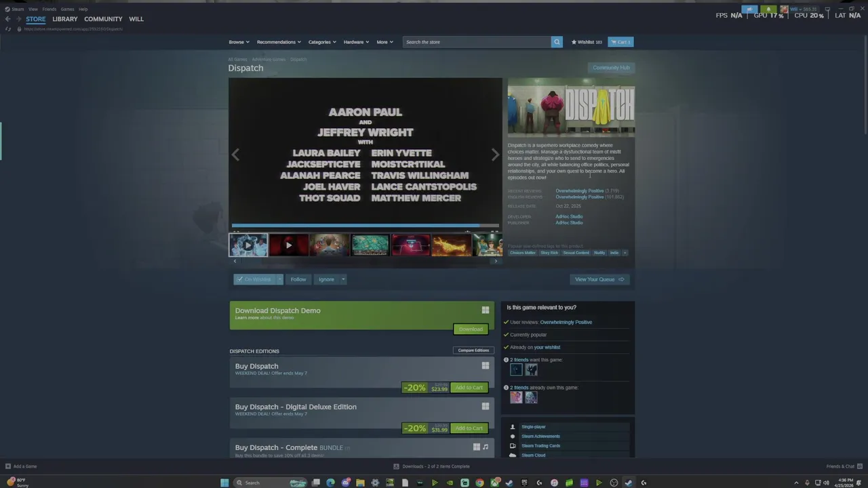Switch to the COMMUNITY tab

tap(103, 19)
